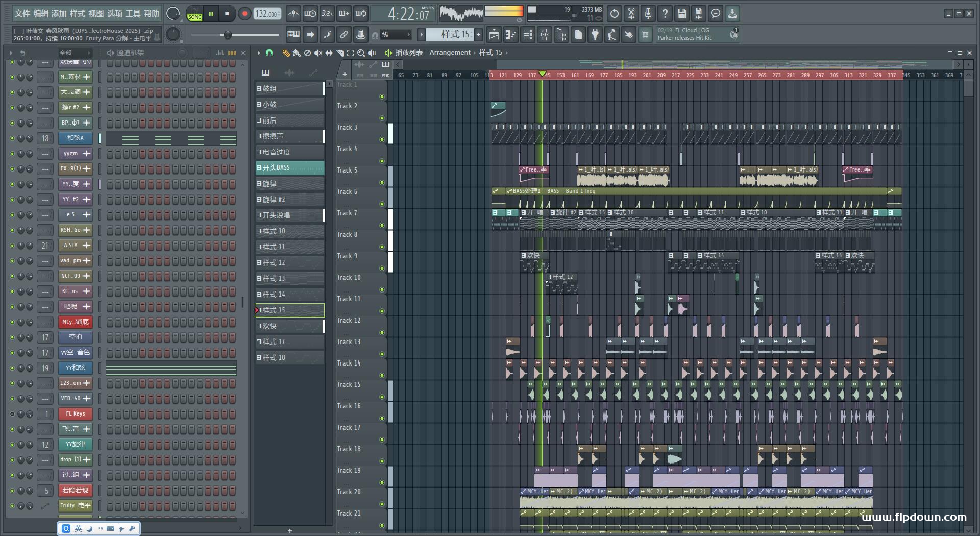
Task: Expand arrow left of pattern selector
Action: point(421,35)
